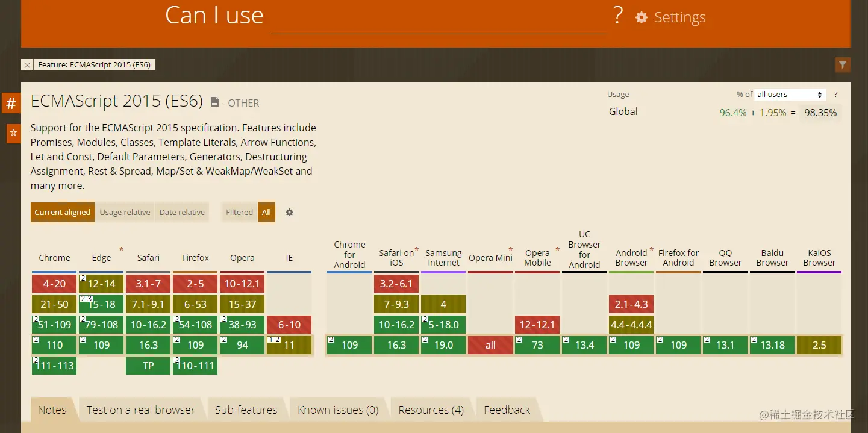
Task: Click the document icon next to OTHER
Action: (x=214, y=102)
